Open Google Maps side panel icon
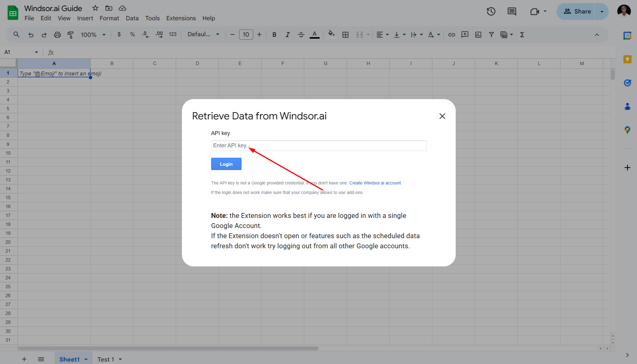The height and width of the screenshot is (364, 637). pyautogui.click(x=627, y=130)
